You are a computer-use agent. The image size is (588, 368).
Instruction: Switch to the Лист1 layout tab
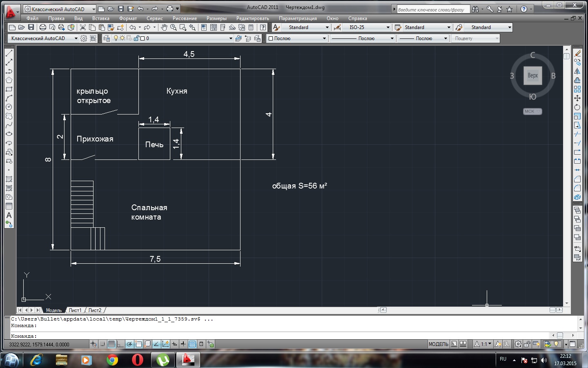click(x=75, y=310)
